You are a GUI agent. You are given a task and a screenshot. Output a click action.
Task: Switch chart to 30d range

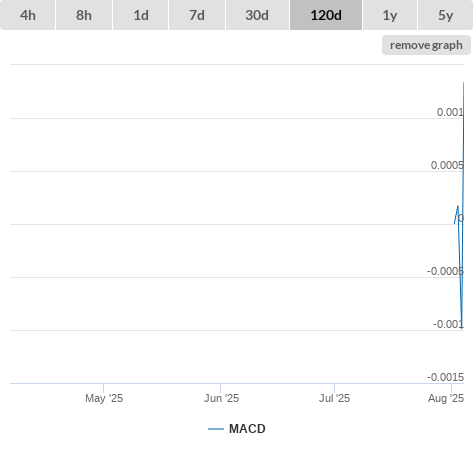257,15
